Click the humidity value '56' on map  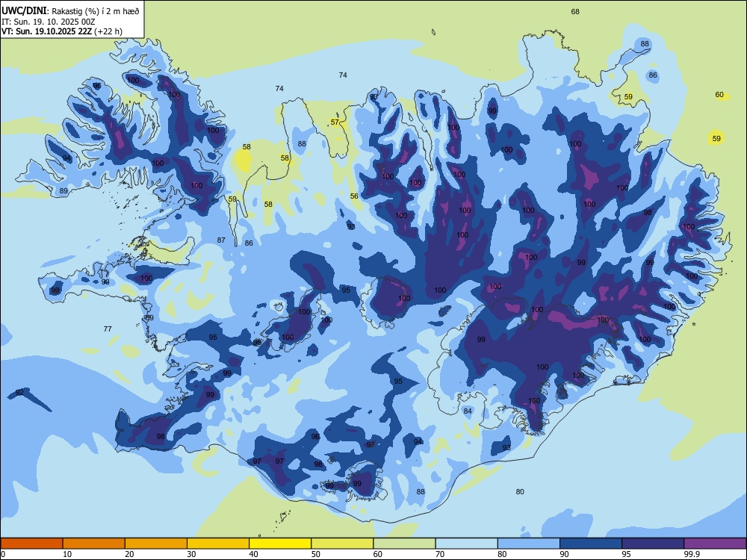[354, 196]
